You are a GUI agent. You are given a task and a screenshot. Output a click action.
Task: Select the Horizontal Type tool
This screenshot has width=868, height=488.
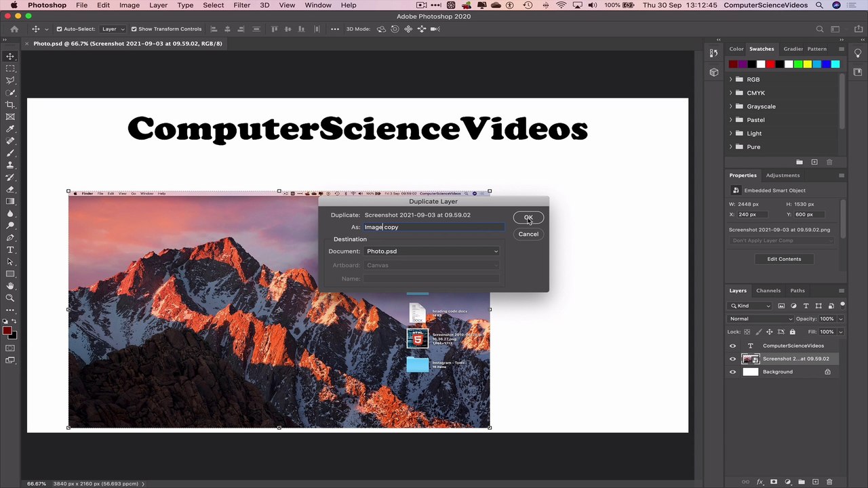click(x=10, y=250)
